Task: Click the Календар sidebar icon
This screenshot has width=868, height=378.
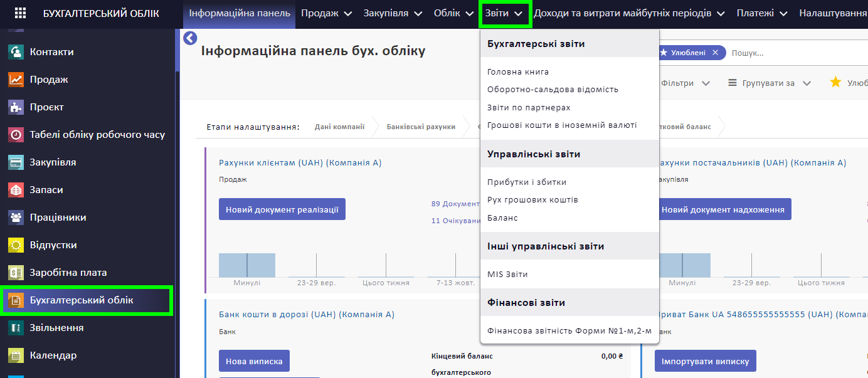Action: (16, 355)
